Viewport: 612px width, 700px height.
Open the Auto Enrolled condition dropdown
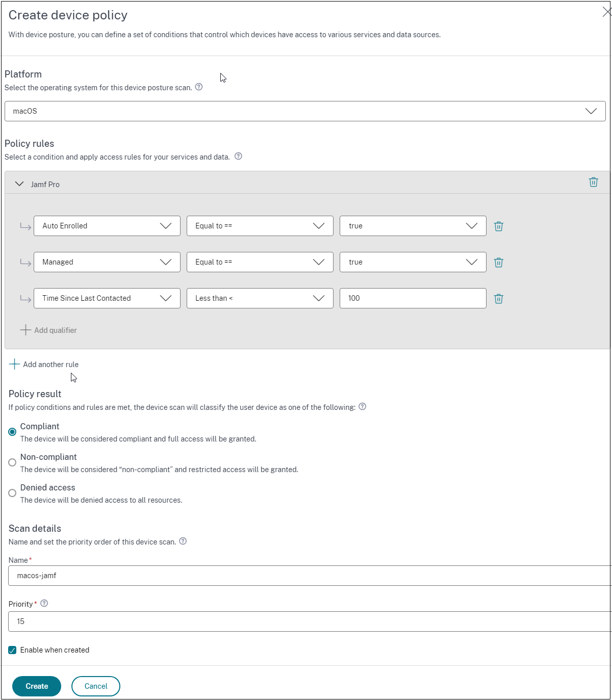[x=107, y=226]
